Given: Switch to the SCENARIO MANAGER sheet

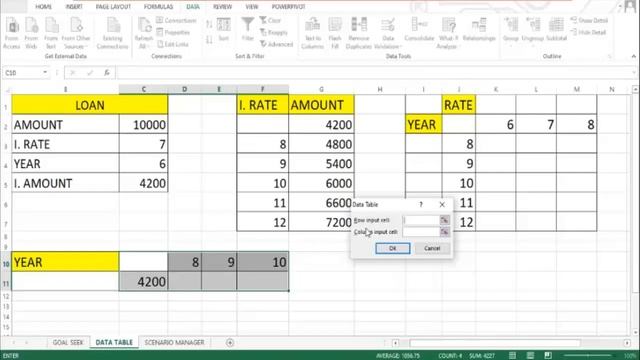Looking at the screenshot, I should coord(174,342).
